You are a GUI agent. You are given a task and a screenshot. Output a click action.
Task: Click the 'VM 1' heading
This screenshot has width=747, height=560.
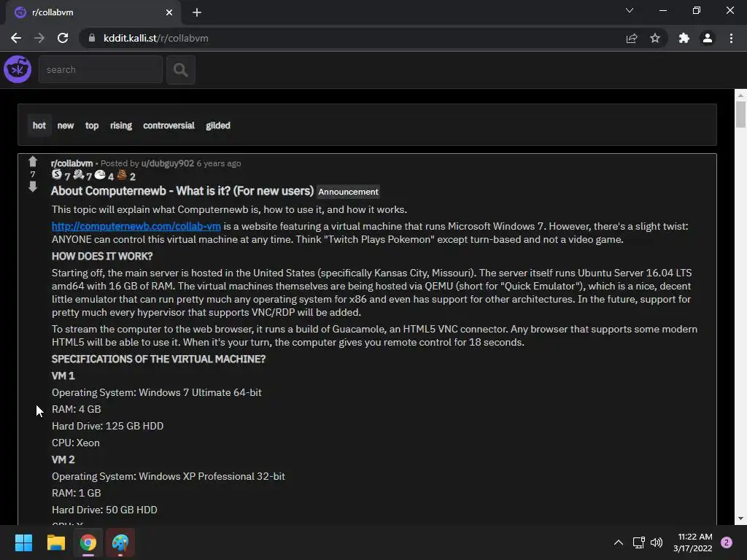click(63, 376)
